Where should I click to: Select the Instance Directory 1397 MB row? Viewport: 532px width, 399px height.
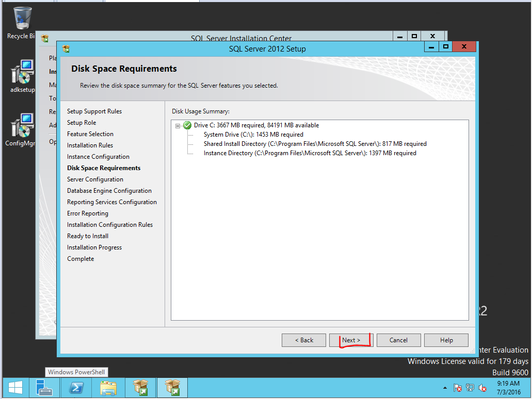pos(310,153)
